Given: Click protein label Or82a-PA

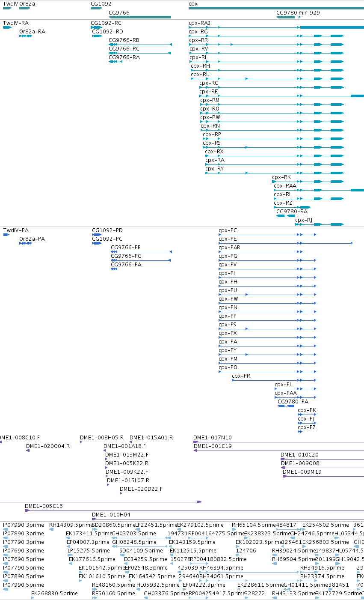Looking at the screenshot, I should [x=32, y=239].
